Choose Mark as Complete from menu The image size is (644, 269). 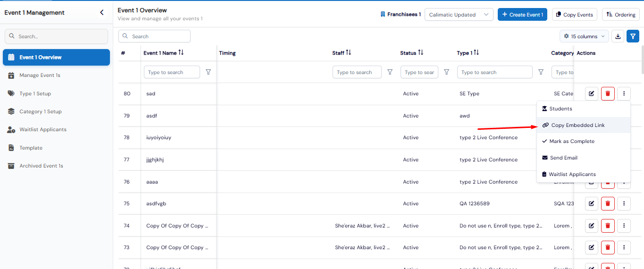coord(584,142)
